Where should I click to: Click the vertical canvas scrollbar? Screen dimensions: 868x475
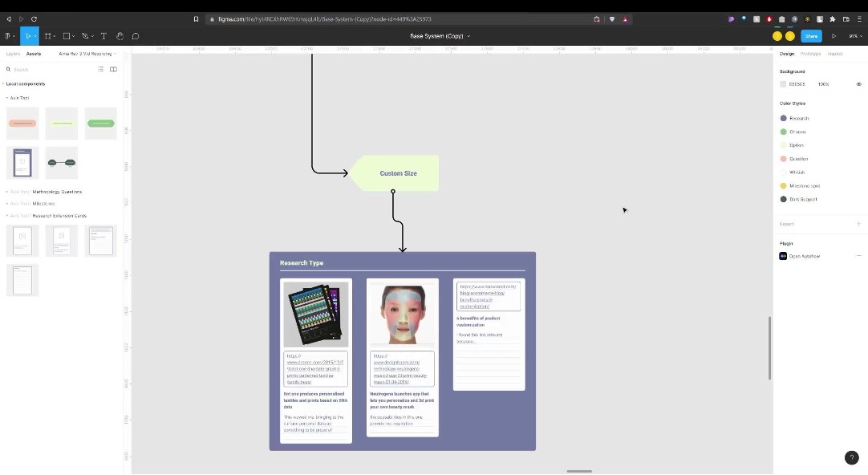[x=769, y=347]
